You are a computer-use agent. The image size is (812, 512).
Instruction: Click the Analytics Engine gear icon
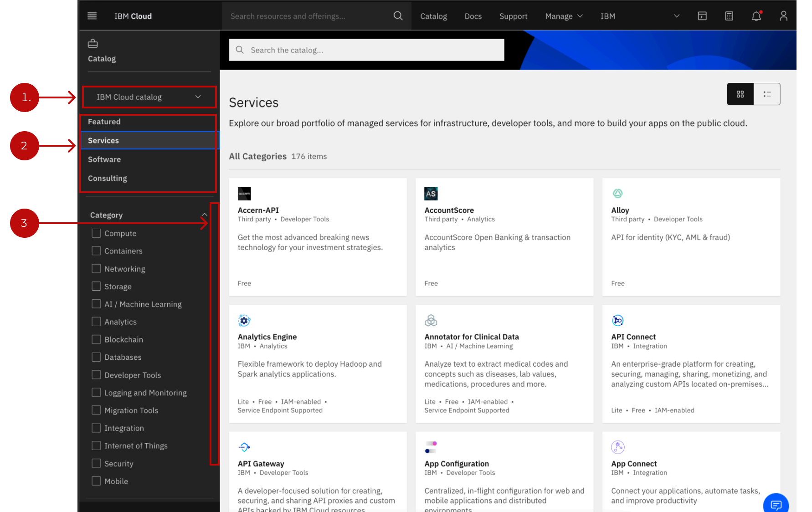pos(244,321)
